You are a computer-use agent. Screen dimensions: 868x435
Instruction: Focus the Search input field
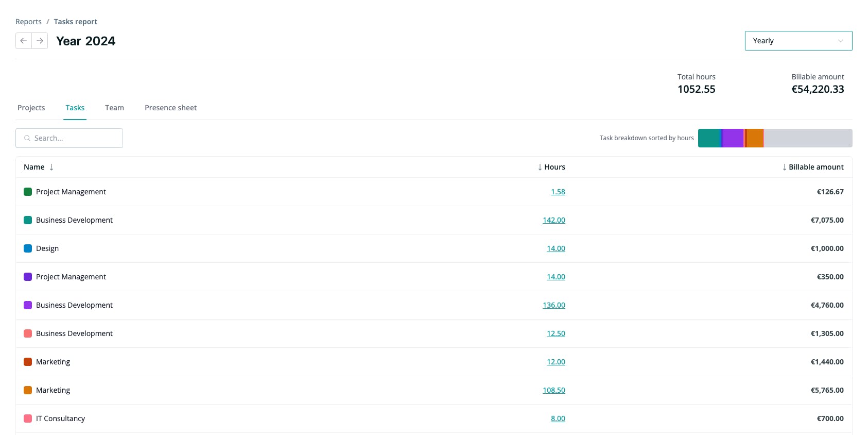pyautogui.click(x=69, y=138)
